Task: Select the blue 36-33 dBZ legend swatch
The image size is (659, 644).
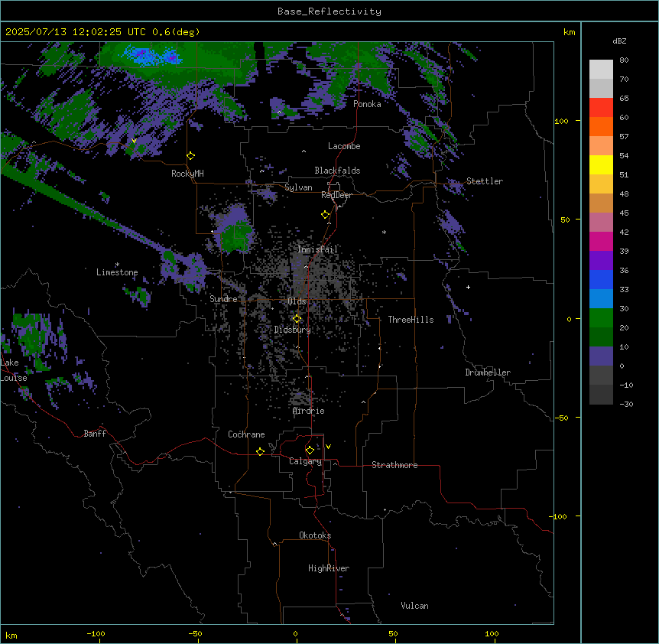Action: click(601, 279)
